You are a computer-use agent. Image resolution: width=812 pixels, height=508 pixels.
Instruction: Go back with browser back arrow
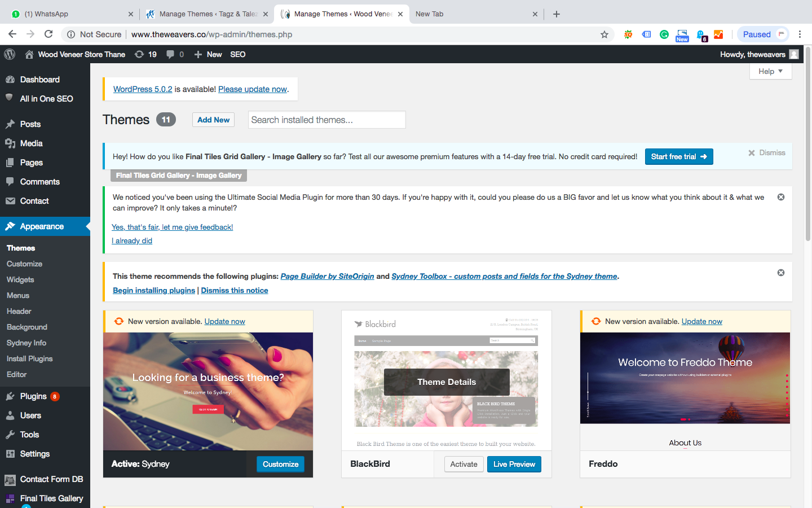pyautogui.click(x=12, y=34)
